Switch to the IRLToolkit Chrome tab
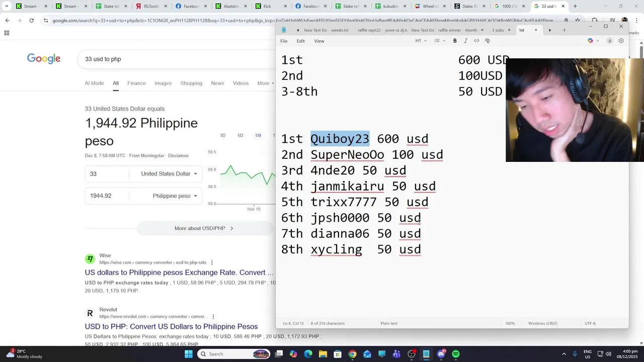Viewport: 644px width, 362px height. tap(150, 7)
